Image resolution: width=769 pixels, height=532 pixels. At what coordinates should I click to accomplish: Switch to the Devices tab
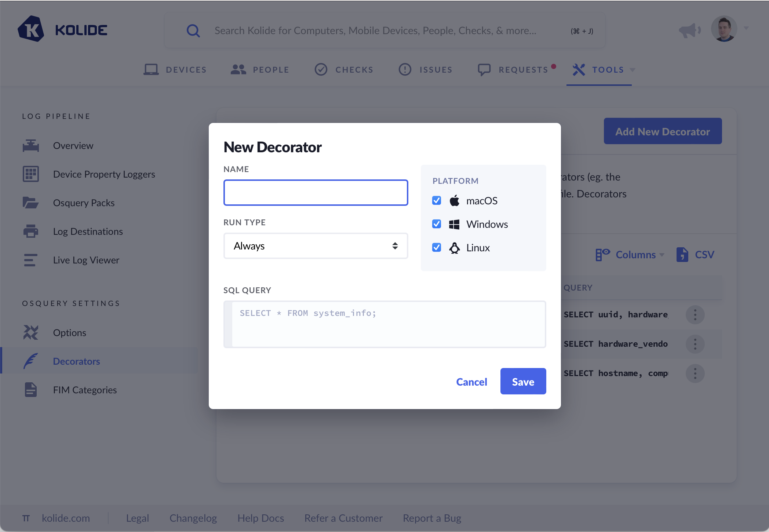175,70
